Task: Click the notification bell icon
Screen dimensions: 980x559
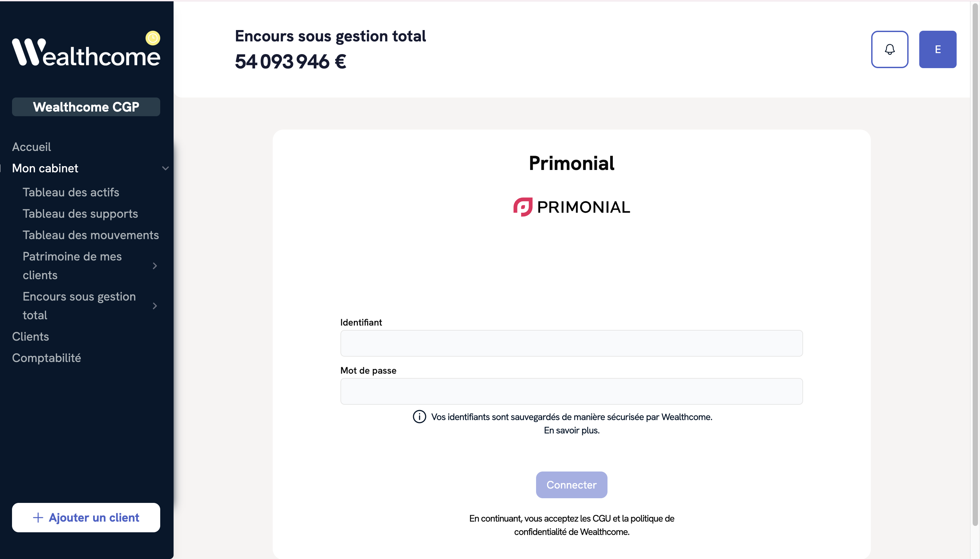Action: pos(890,49)
